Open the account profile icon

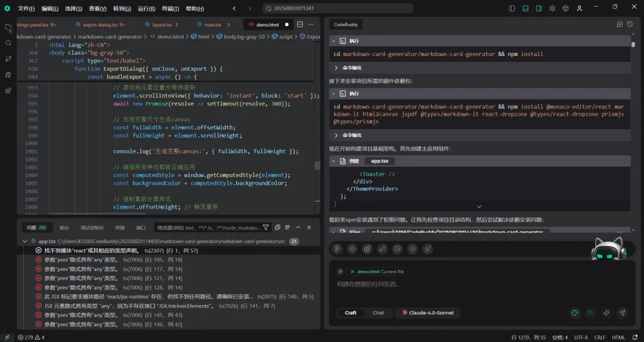[579, 8]
